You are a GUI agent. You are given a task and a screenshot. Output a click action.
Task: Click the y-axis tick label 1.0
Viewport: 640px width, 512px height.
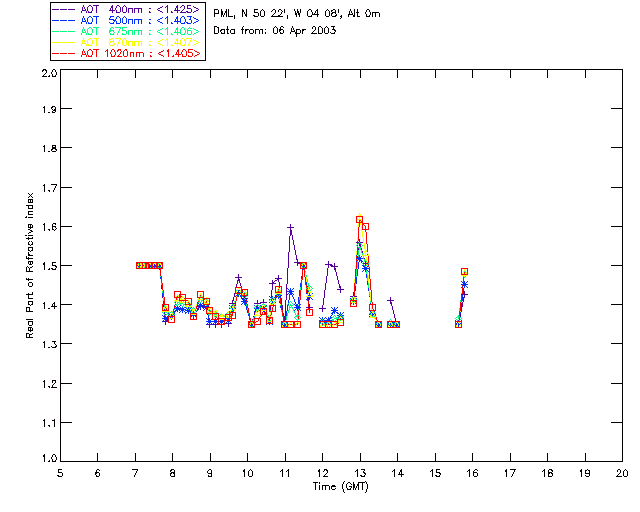(49, 459)
